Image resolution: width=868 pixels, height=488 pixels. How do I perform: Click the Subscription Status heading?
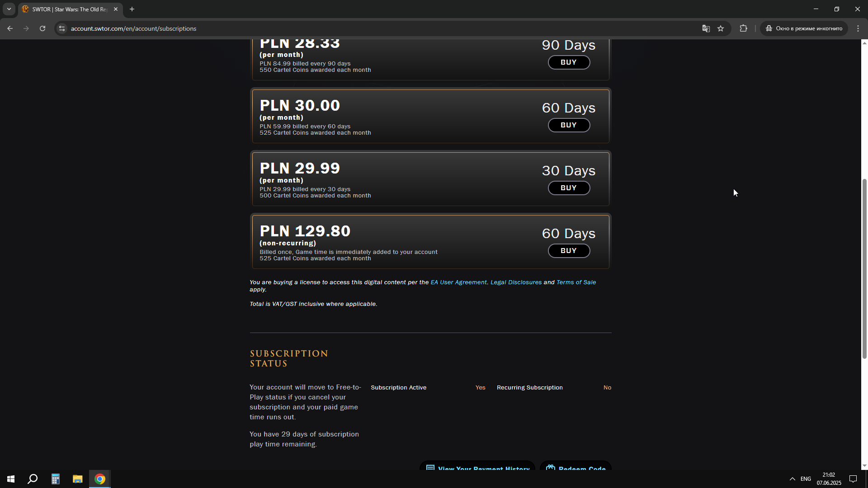tap(289, 358)
